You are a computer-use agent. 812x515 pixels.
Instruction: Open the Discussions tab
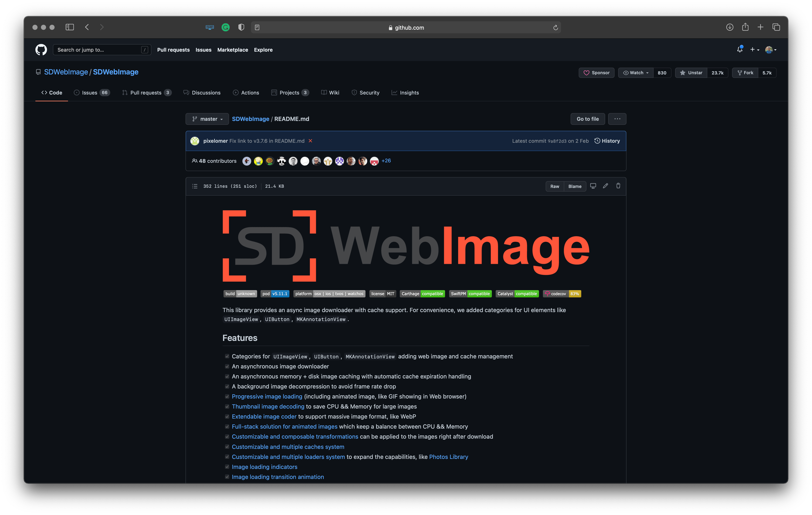pyautogui.click(x=202, y=92)
